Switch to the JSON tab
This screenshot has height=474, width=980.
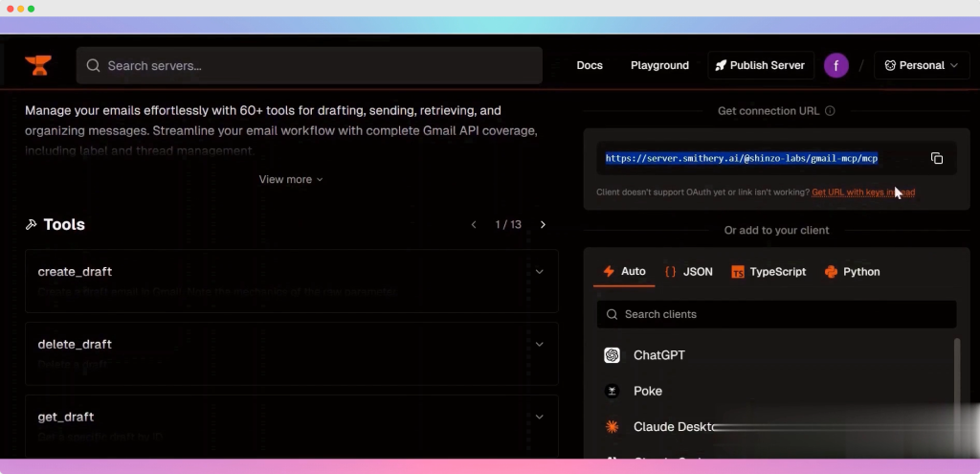(x=689, y=272)
